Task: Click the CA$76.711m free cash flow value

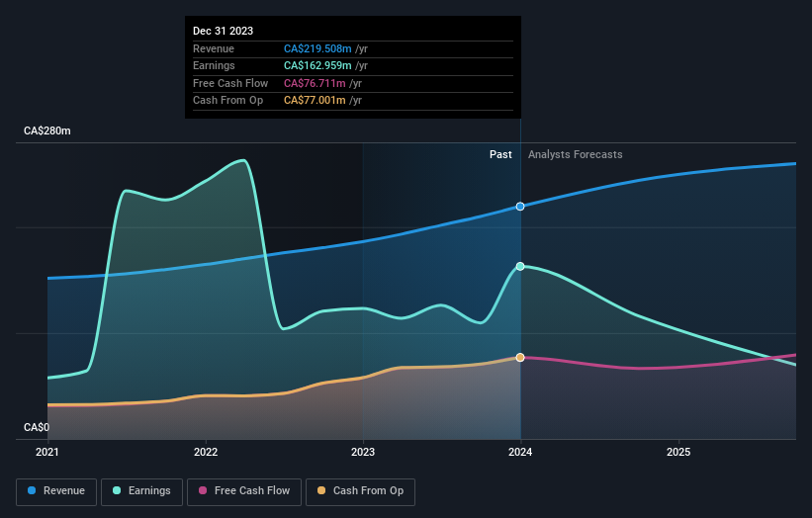Action: pos(315,83)
